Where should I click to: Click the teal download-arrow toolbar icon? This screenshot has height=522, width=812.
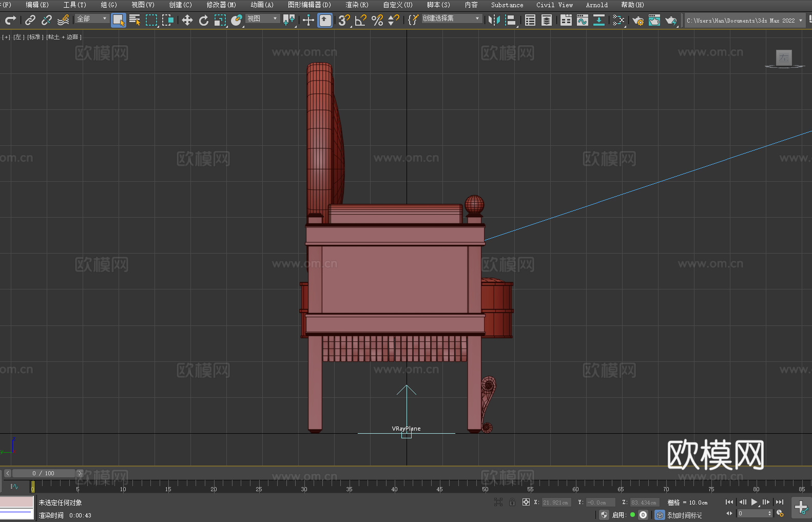click(599, 20)
